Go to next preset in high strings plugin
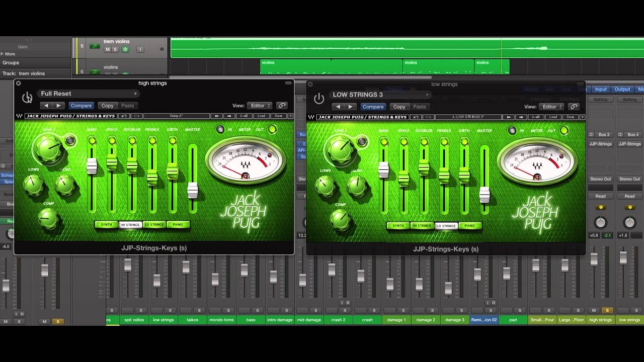Screen dimensions: 644x362 pyautogui.click(x=58, y=106)
